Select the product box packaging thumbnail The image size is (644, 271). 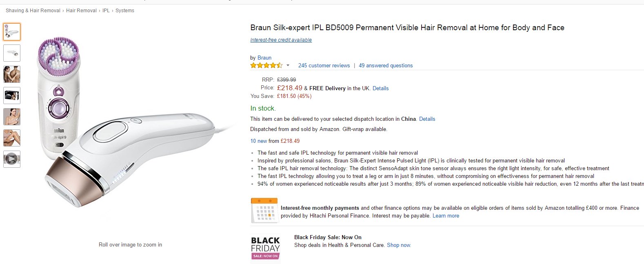coord(12,96)
